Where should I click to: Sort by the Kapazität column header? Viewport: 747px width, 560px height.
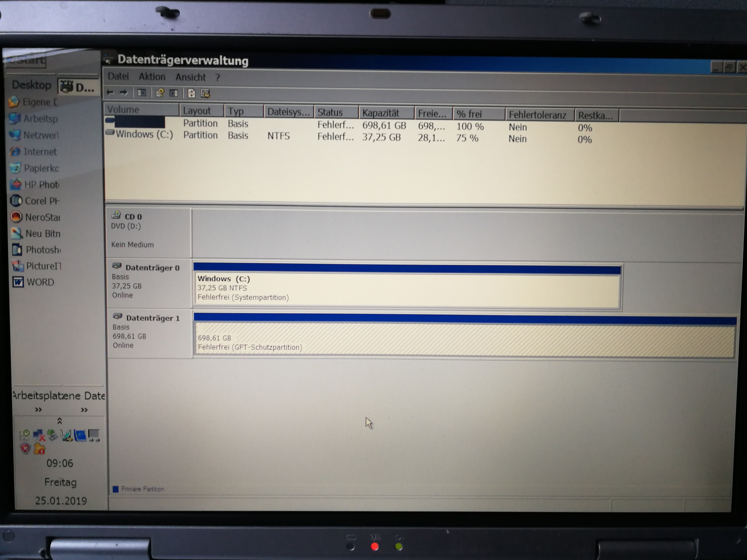387,113
